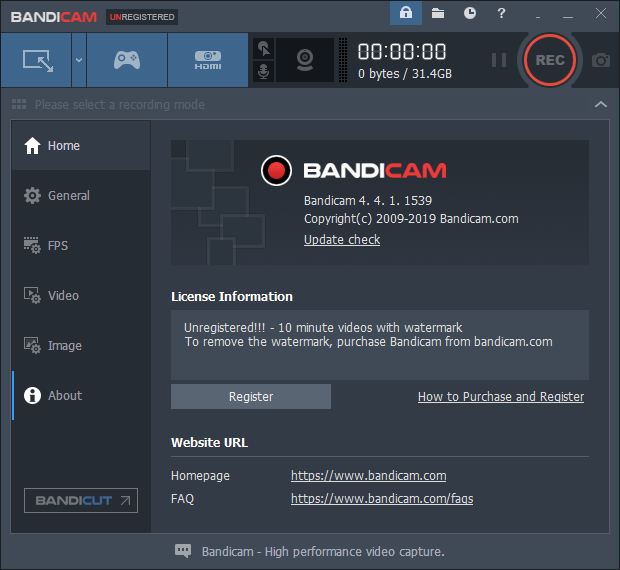Open output folder icon in title bar
620x570 pixels.
(438, 13)
